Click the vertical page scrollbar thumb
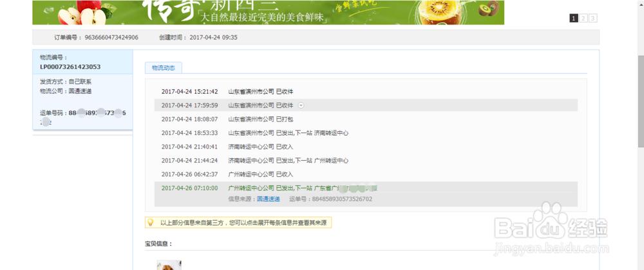Image resolution: width=644 pixels, height=270 pixels. click(641, 102)
